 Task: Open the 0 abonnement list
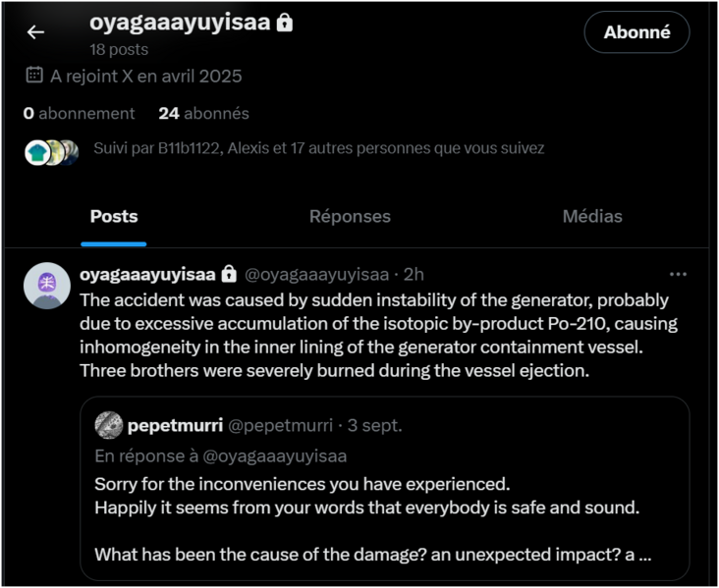pos(80,114)
